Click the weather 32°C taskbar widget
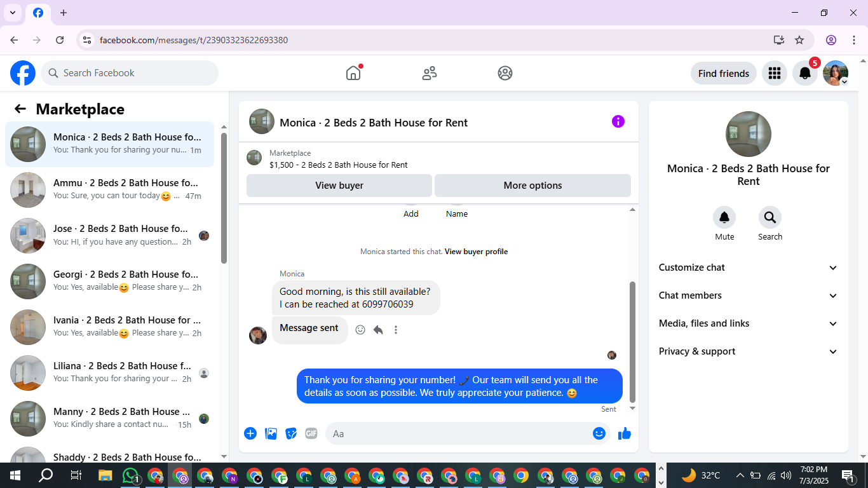Screen dimensions: 868x488 [701, 475]
